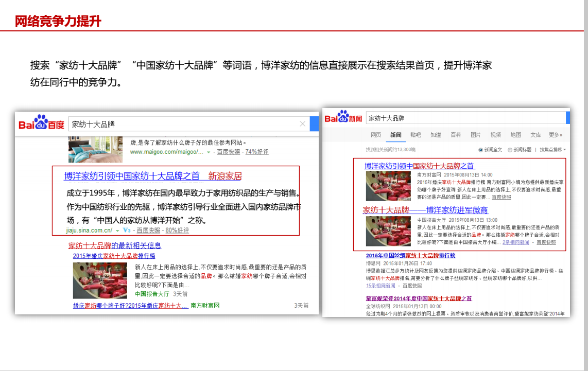The width and height of the screenshot is (588, 371).
Task: Expand the 按焦点排序 sort dropdown
Action: [552, 150]
